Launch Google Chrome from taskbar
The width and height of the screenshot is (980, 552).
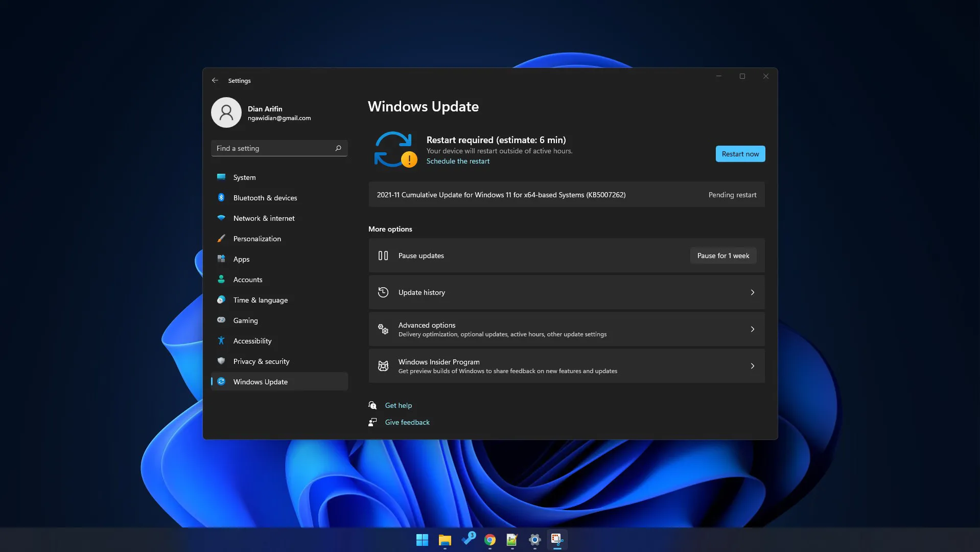489,540
